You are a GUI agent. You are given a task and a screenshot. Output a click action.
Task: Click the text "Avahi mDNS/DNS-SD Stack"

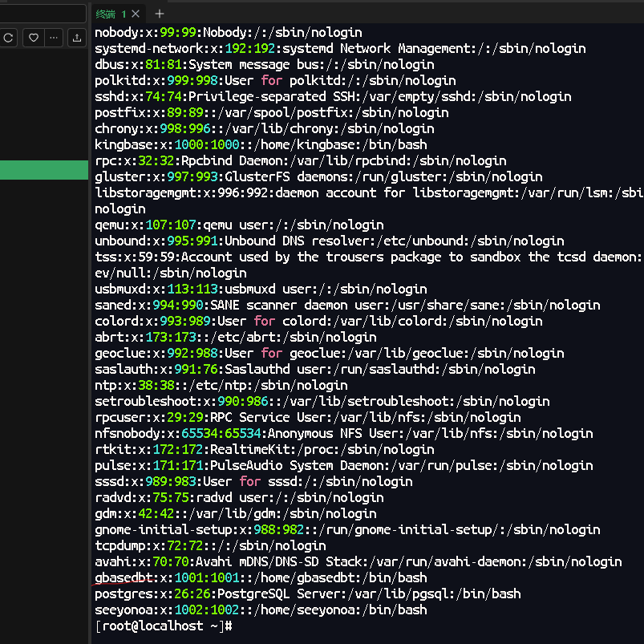pyautogui.click(x=278, y=561)
